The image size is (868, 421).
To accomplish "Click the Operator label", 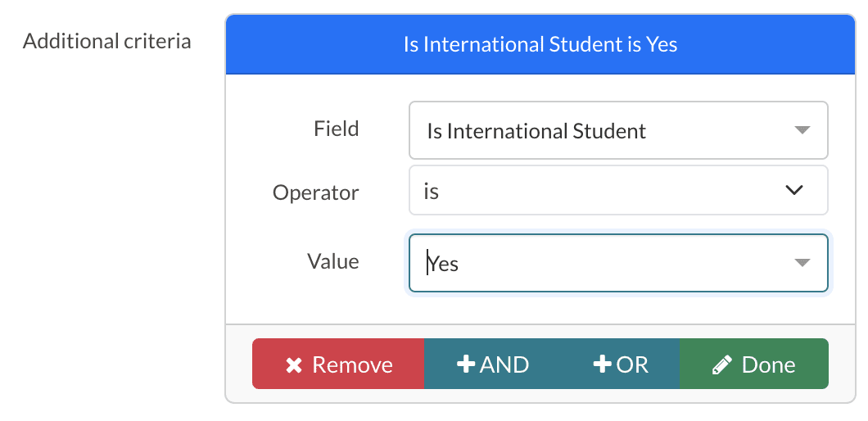I will (315, 192).
